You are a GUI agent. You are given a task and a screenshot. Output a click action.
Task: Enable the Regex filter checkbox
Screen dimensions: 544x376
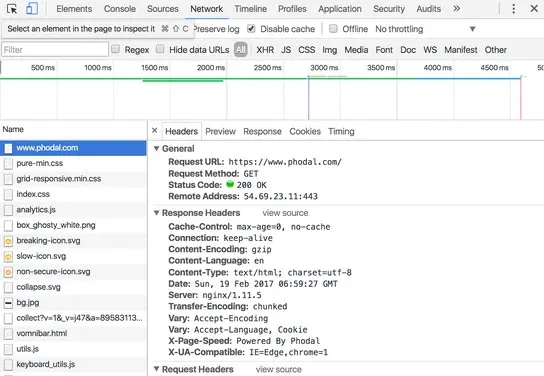click(116, 49)
